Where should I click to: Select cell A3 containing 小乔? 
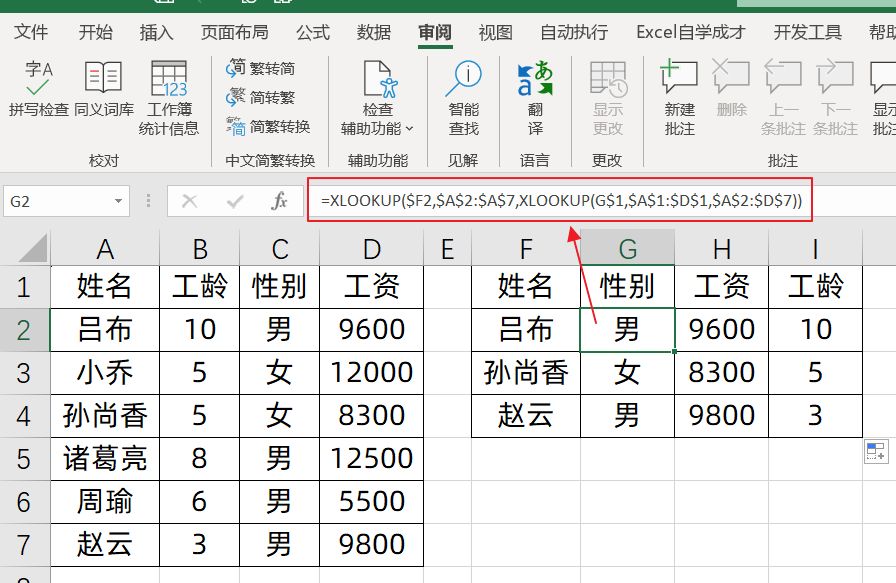pyautogui.click(x=105, y=373)
